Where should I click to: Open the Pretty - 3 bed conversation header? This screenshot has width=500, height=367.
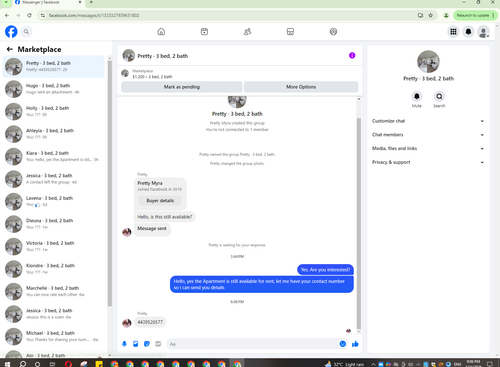[163, 56]
